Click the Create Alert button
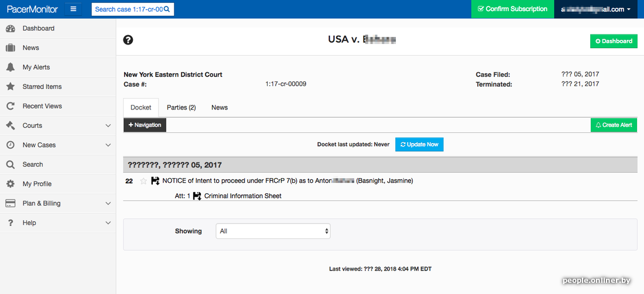This screenshot has width=644, height=294. coord(614,125)
